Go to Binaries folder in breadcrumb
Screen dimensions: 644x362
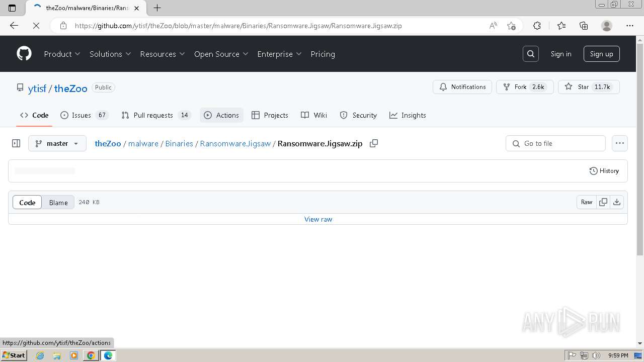coord(179,143)
